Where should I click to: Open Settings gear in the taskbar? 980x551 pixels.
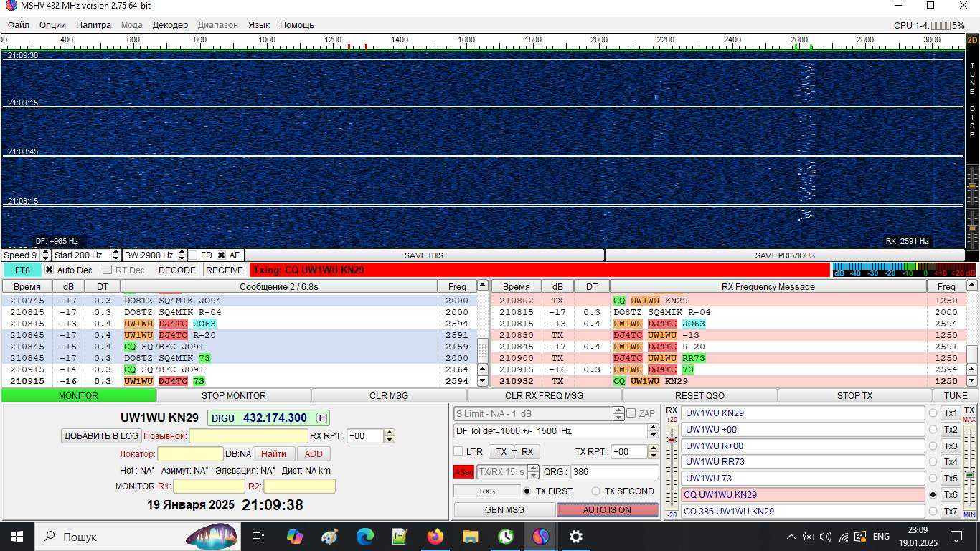(575, 537)
